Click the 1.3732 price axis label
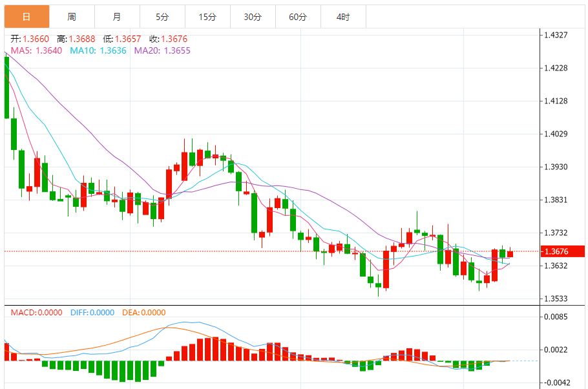588x389 pixels. pyautogui.click(x=556, y=233)
